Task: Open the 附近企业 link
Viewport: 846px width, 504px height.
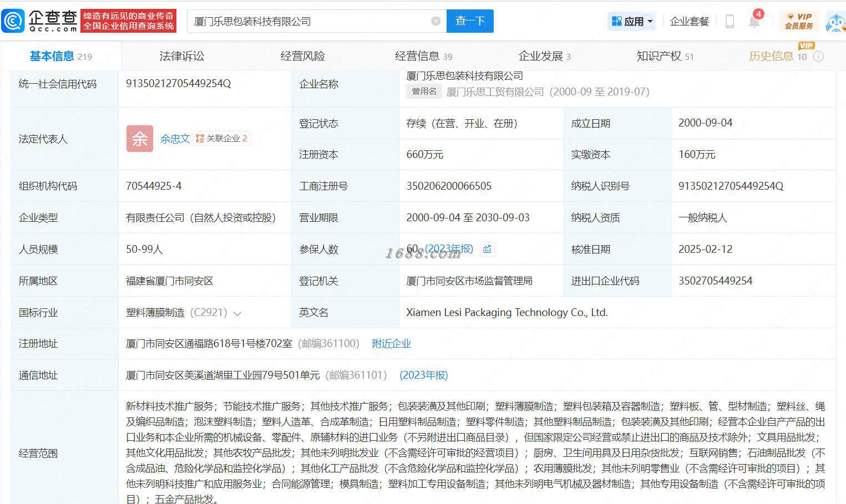Action: pos(391,344)
